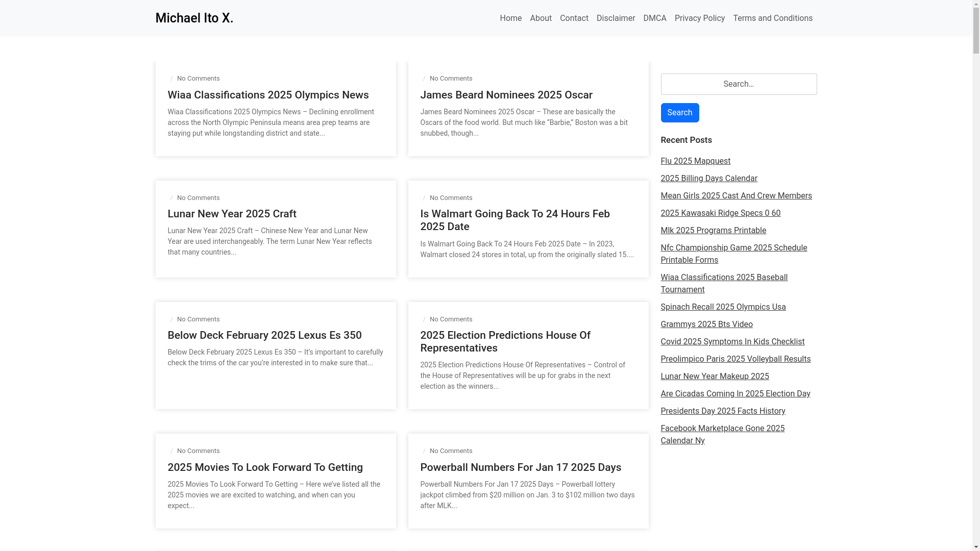980x551 pixels.
Task: Open the DMCA page
Action: [x=654, y=18]
